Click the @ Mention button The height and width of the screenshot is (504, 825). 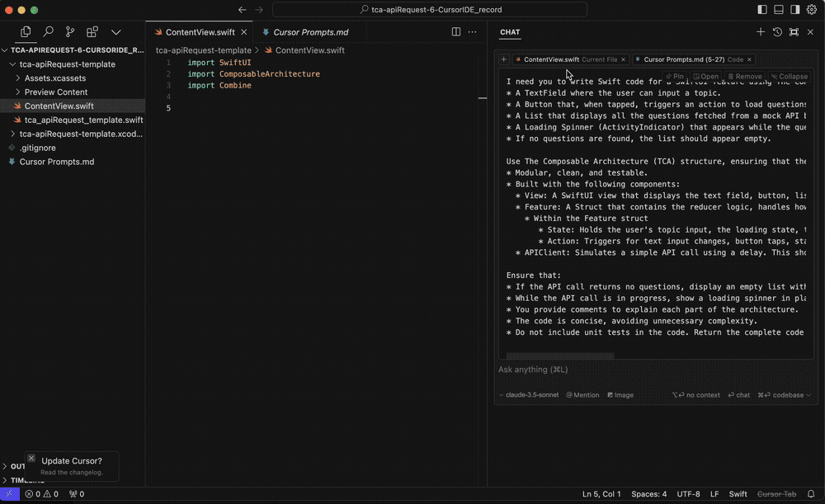click(x=582, y=395)
